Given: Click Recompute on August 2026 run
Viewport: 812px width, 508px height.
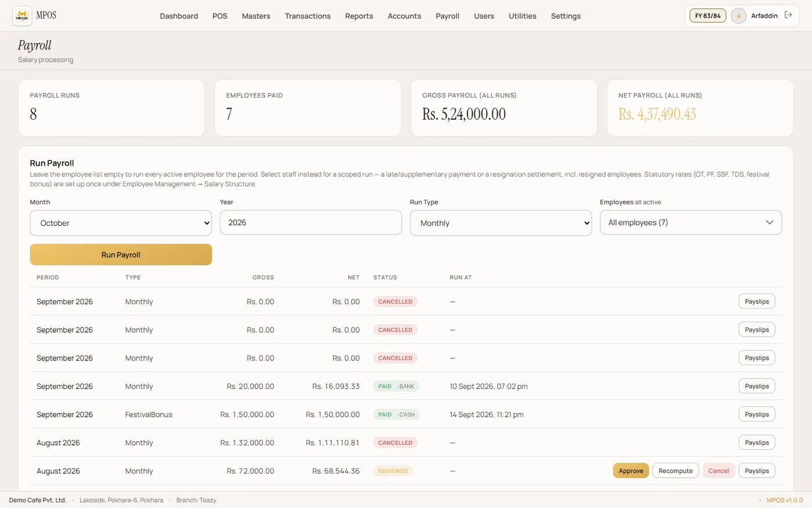Looking at the screenshot, I should (676, 471).
